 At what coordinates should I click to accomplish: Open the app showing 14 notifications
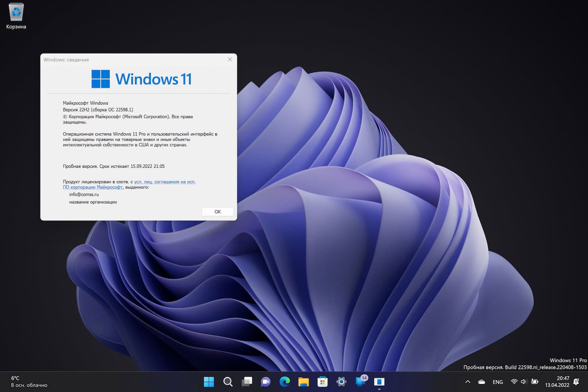tap(360, 381)
